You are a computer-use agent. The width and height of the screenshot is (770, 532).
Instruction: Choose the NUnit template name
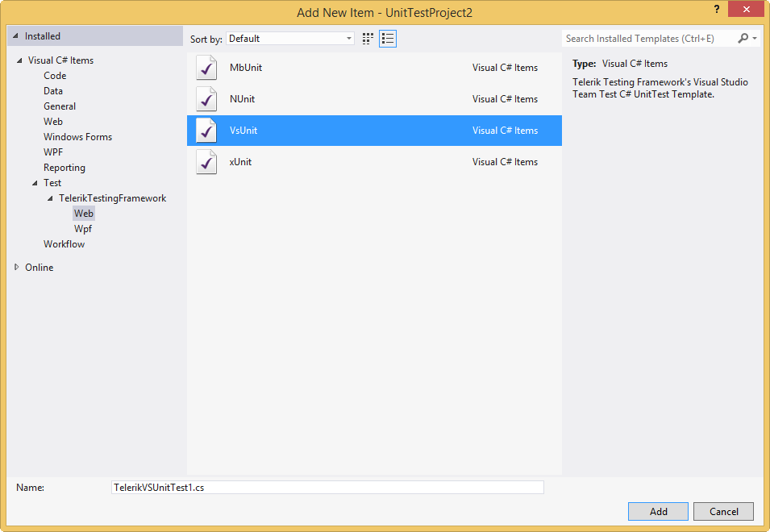242,99
